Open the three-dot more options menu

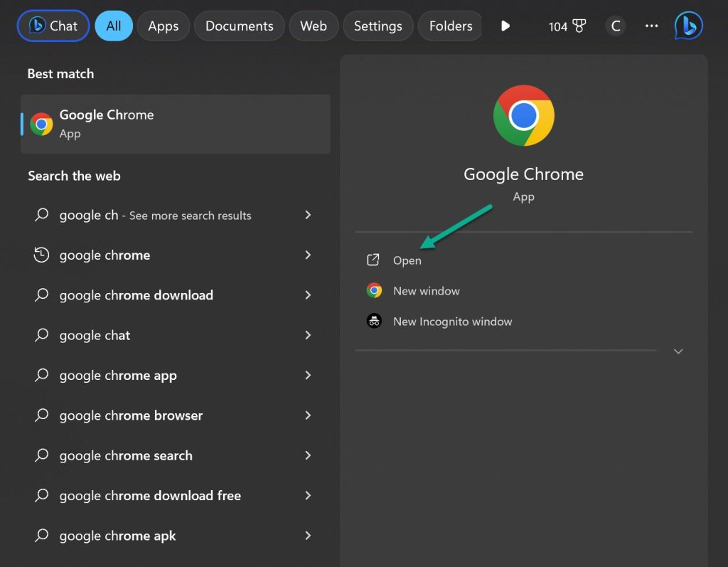pyautogui.click(x=651, y=26)
